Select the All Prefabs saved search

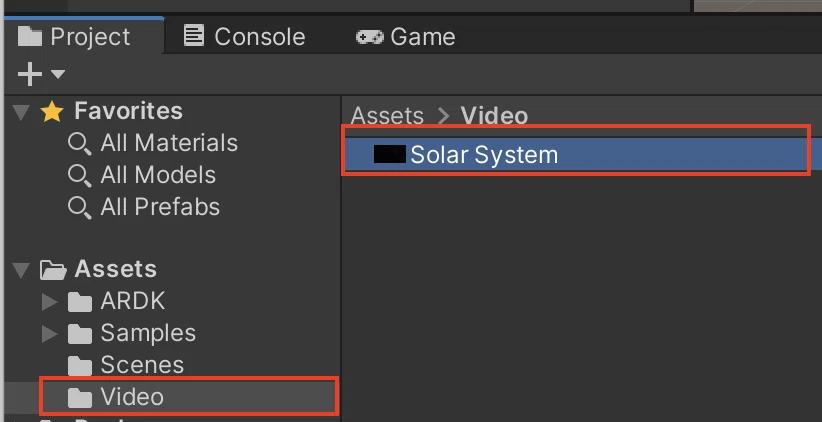pyautogui.click(x=144, y=207)
